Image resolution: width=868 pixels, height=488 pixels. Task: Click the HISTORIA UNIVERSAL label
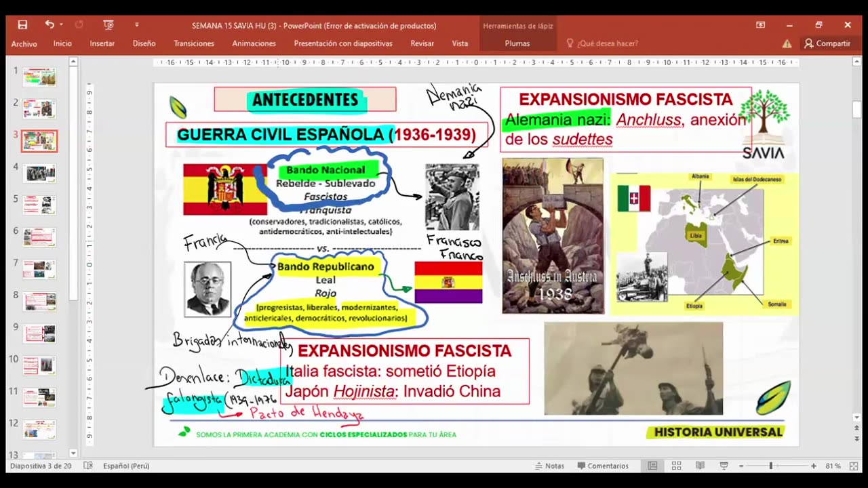click(x=718, y=432)
